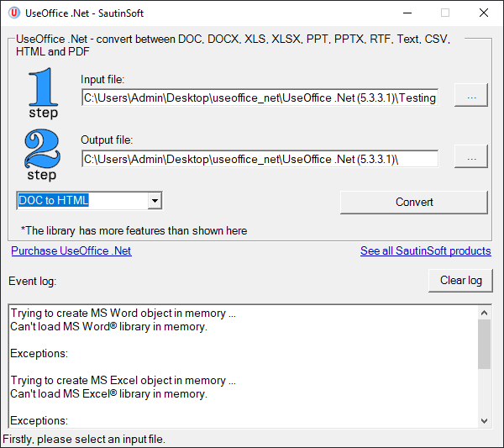Click the UseOffice .Net app icon in title bar
This screenshot has width=504, height=448.
13,13
